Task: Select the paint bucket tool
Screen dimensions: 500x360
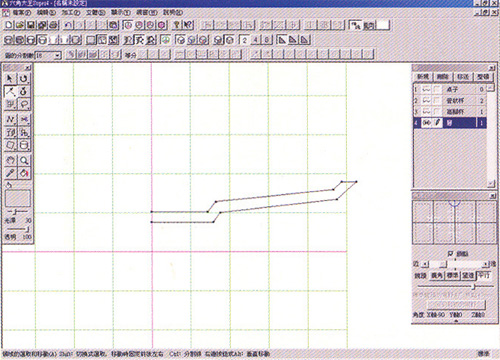Action: click(24, 173)
